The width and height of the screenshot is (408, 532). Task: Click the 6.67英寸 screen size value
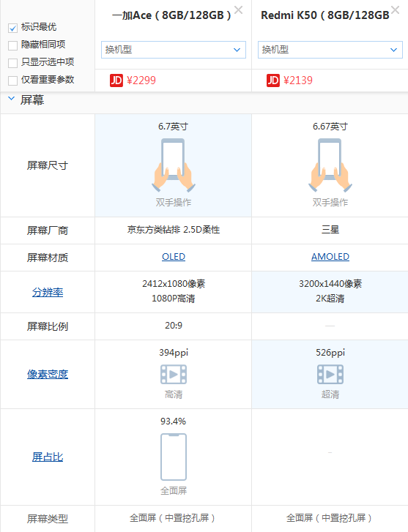click(x=330, y=127)
